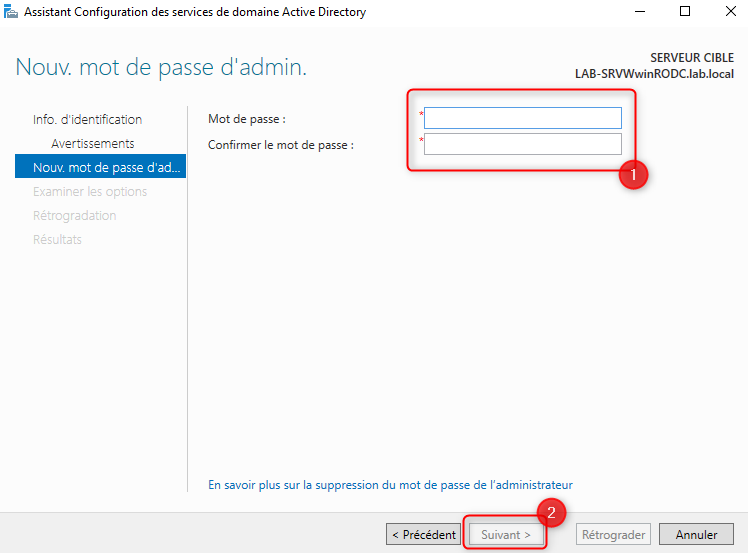Select Nouv. mot de passe d'ad... step
Image resolution: width=748 pixels, height=553 pixels.
100,167
